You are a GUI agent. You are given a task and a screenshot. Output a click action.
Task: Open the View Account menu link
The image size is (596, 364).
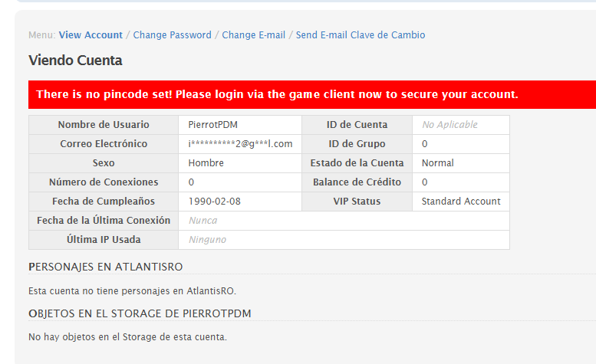tap(91, 35)
